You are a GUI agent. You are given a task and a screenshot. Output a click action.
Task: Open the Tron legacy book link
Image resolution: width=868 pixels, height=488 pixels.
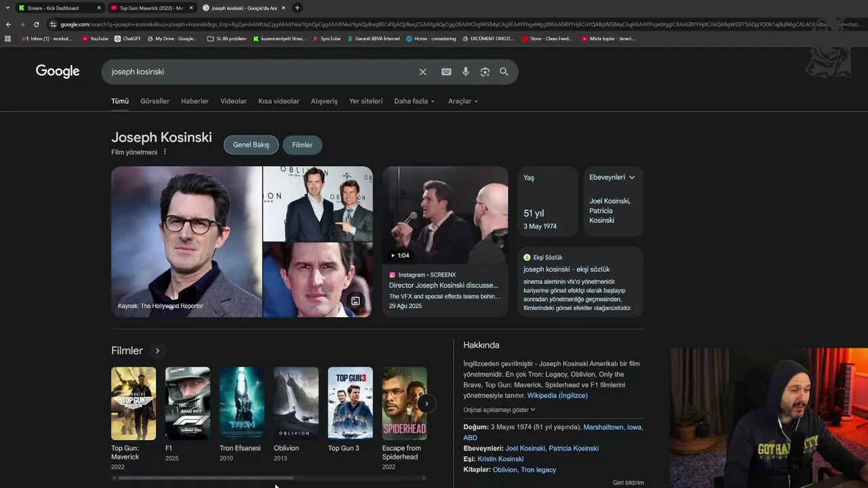(538, 470)
